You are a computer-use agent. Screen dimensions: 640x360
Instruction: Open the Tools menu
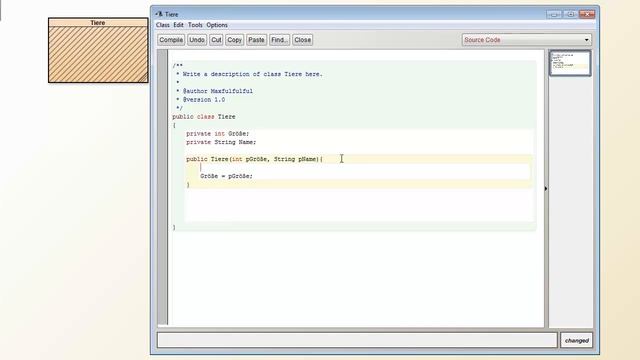tap(195, 25)
